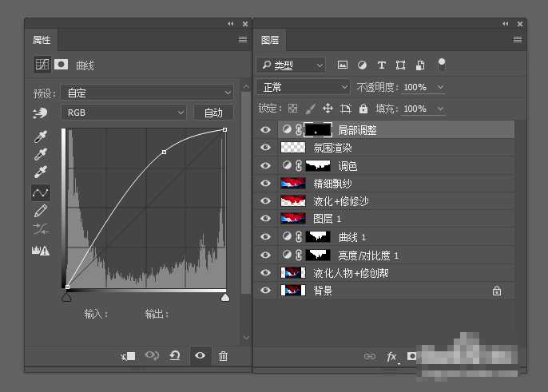The image size is (548, 392).
Task: Open the layers panel flyout menu
Action: click(x=518, y=39)
